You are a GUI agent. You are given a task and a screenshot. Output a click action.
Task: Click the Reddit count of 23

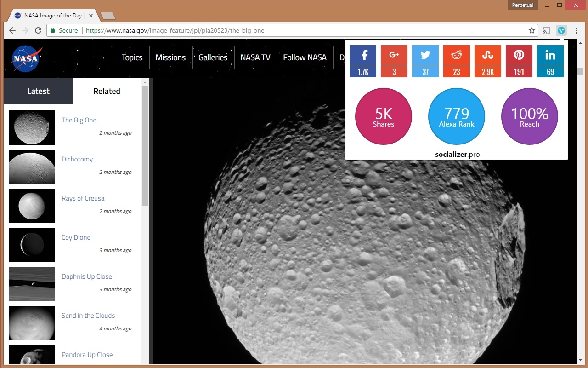tap(457, 72)
